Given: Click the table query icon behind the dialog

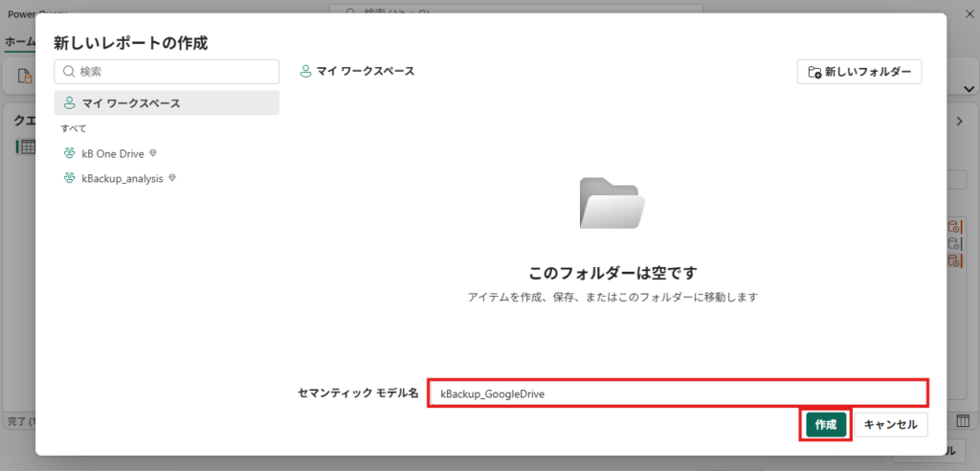Looking at the screenshot, I should (26, 146).
